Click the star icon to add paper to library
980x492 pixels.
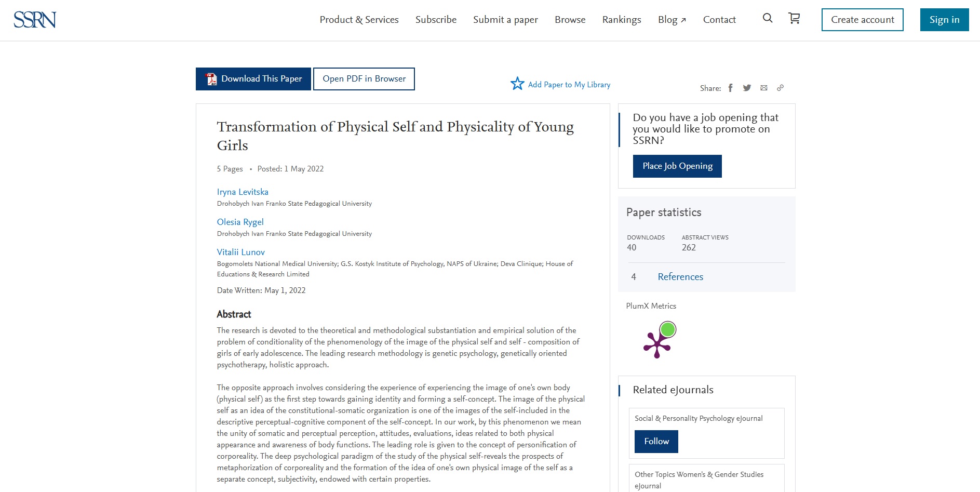pyautogui.click(x=517, y=84)
